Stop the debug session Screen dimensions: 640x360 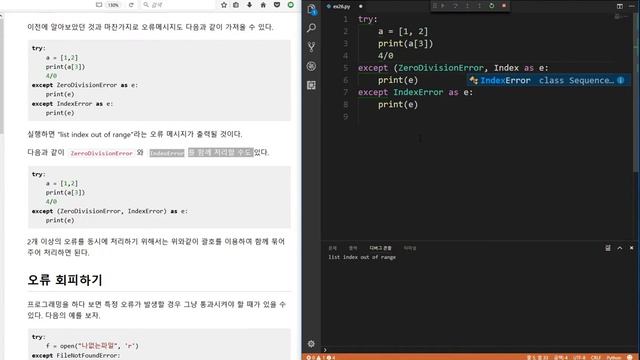504,6
